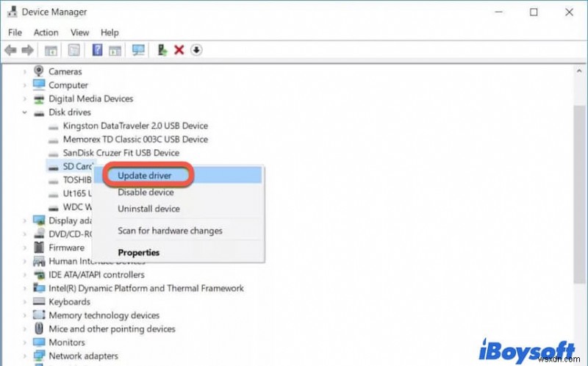Image resolution: width=588 pixels, height=366 pixels.
Task: Click the Monitors category icon
Action: point(39,342)
